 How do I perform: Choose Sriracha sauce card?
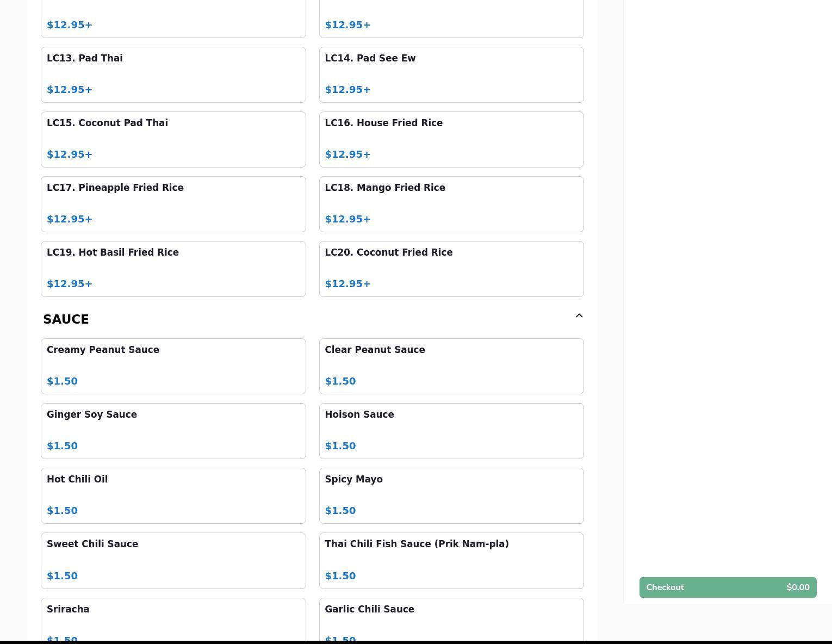click(x=173, y=620)
